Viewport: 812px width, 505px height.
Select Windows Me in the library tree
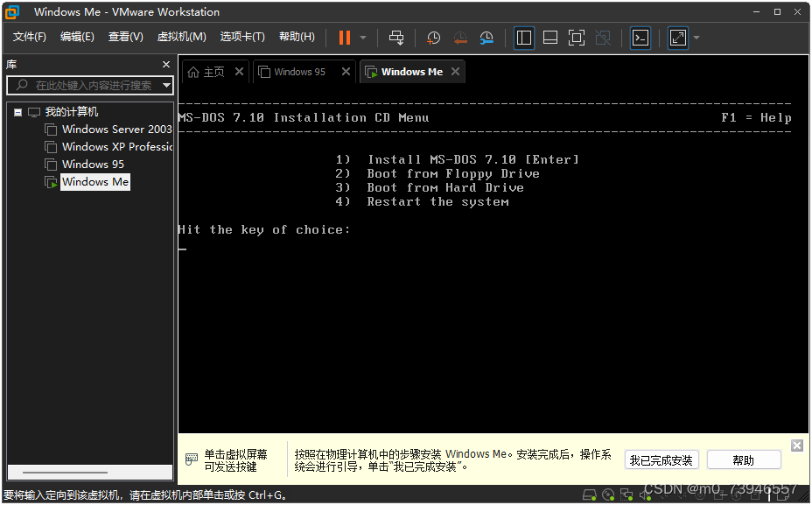click(x=95, y=182)
